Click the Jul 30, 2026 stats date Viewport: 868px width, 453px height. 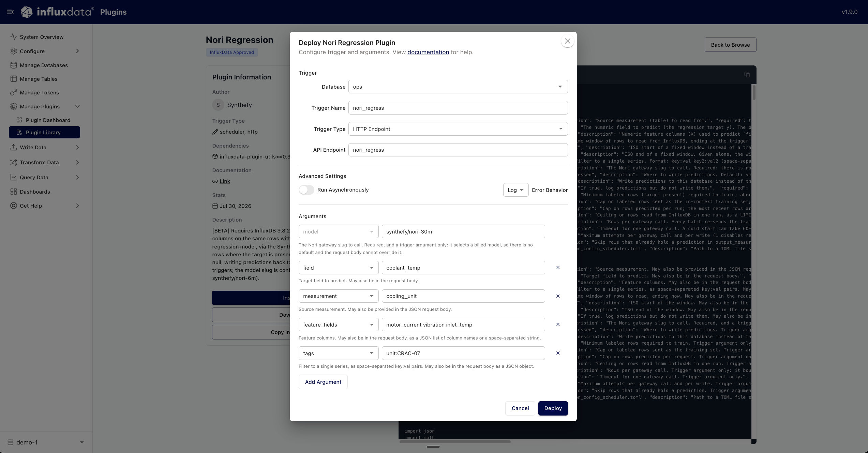[x=235, y=206]
